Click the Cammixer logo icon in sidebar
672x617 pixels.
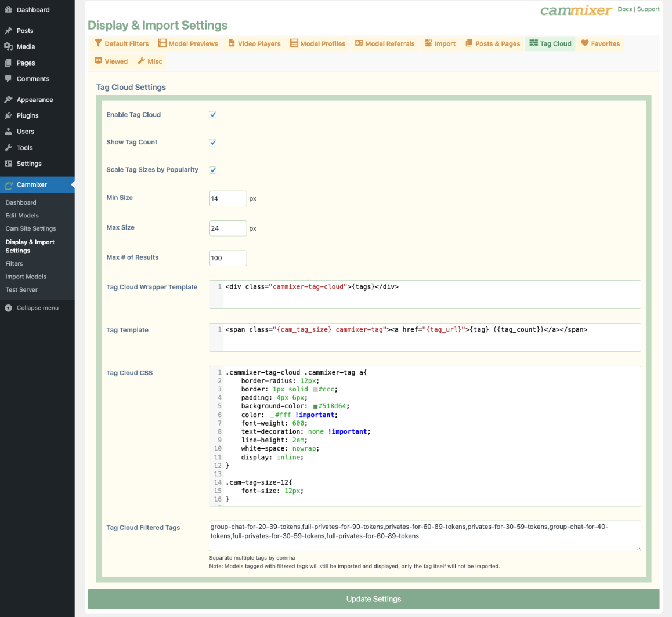(x=8, y=185)
